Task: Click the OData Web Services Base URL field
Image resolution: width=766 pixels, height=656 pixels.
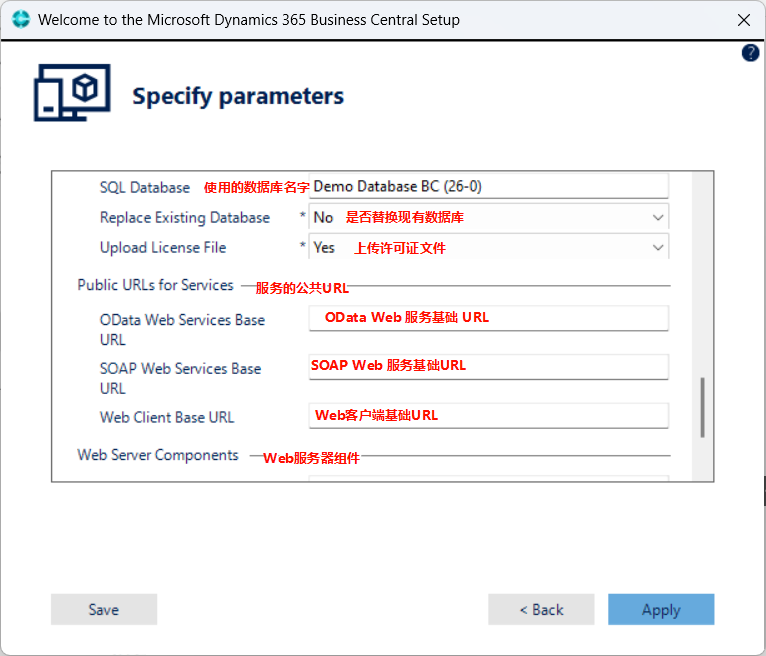Action: (x=489, y=318)
